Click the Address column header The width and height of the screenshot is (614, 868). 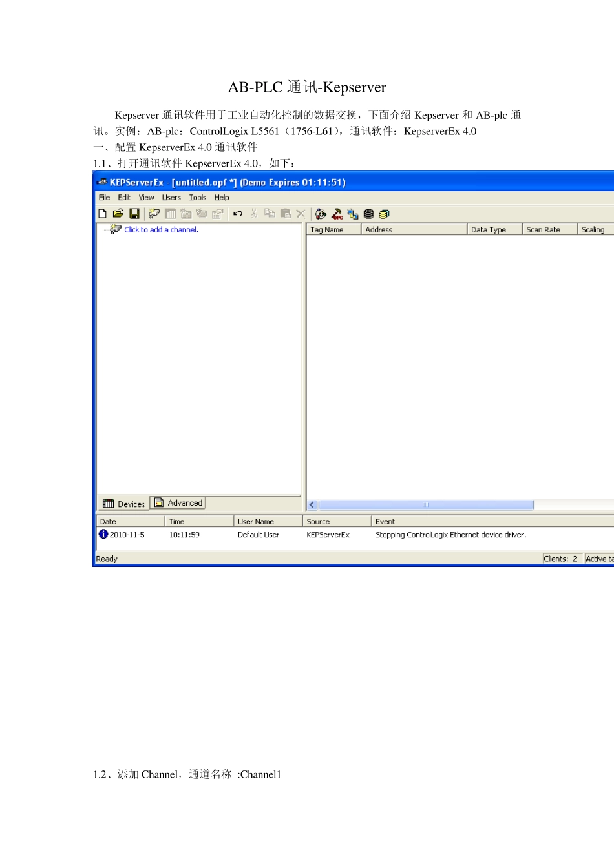(414, 229)
